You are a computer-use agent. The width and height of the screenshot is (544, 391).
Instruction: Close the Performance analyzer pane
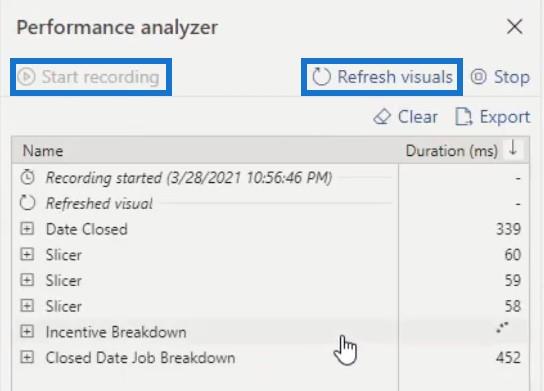coord(515,27)
